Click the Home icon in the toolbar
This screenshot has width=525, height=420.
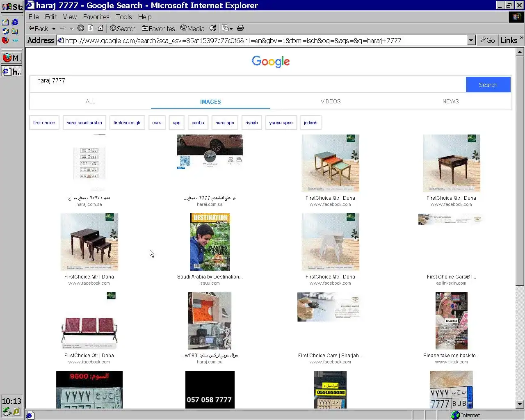(x=100, y=28)
